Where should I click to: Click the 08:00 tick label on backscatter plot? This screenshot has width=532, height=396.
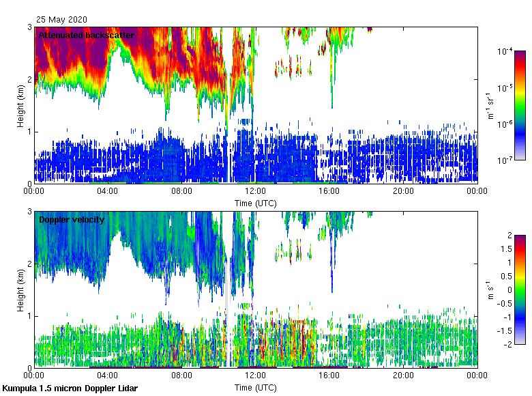(181, 191)
